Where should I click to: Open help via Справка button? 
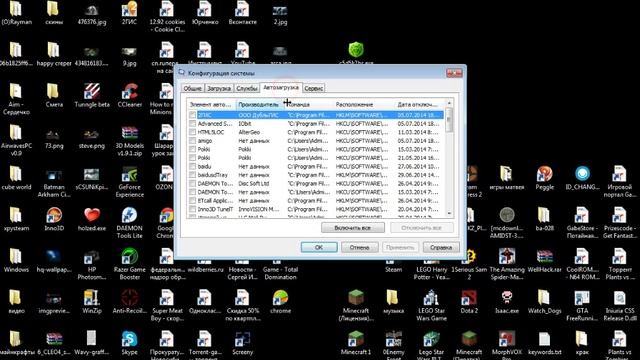pos(441,247)
